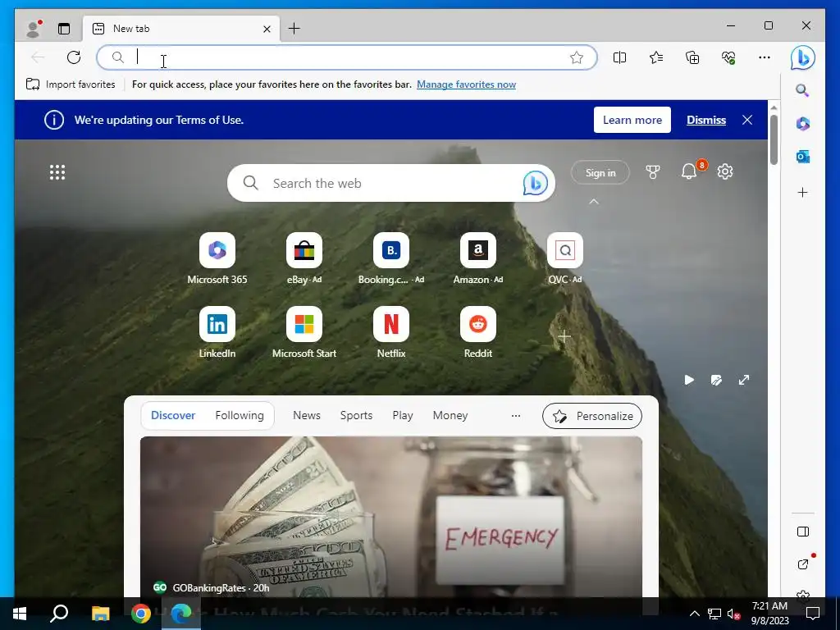Add this page to favorites star
The width and height of the screenshot is (840, 630).
(x=577, y=57)
